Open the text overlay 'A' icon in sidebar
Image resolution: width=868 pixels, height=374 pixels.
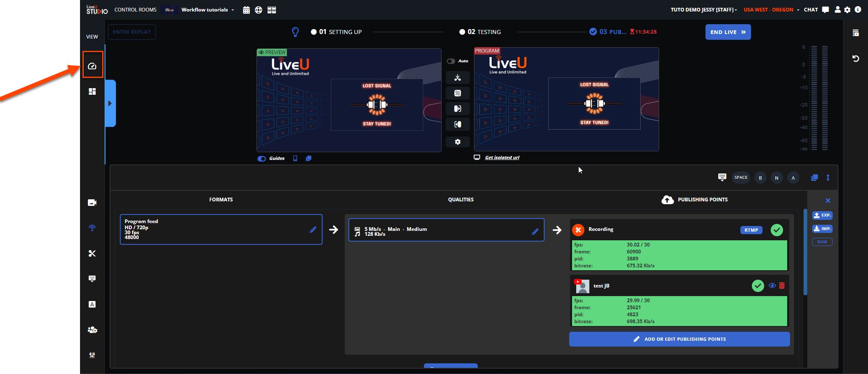pos(92,304)
